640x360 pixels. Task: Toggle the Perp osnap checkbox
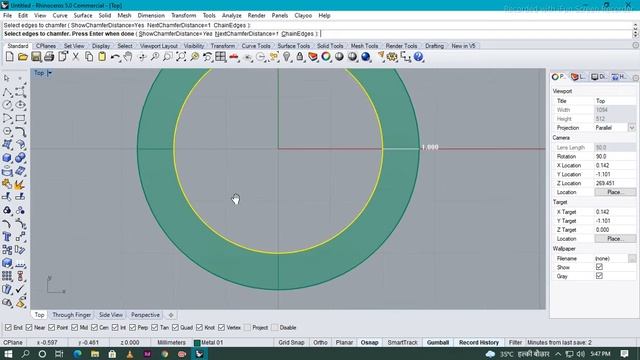click(x=133, y=327)
